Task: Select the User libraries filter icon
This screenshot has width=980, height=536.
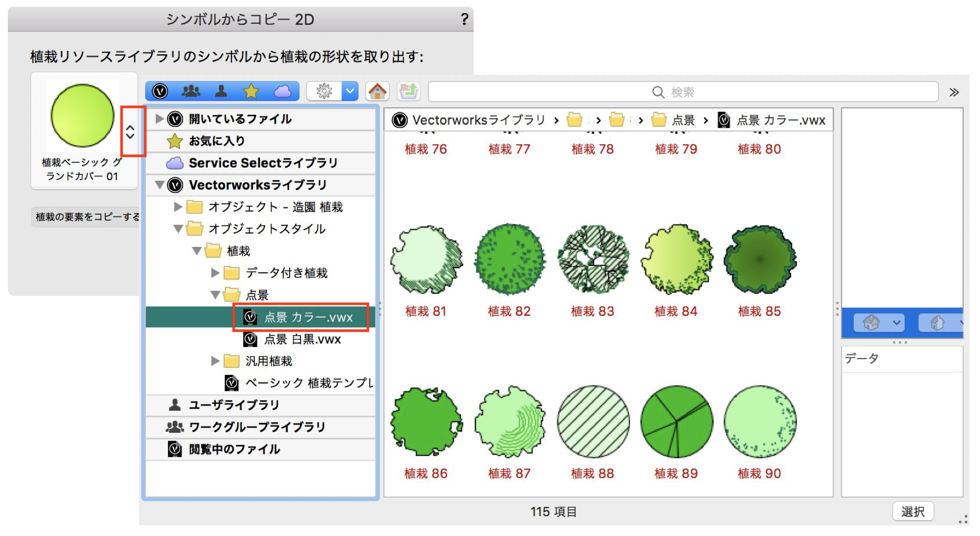Action: [x=221, y=92]
